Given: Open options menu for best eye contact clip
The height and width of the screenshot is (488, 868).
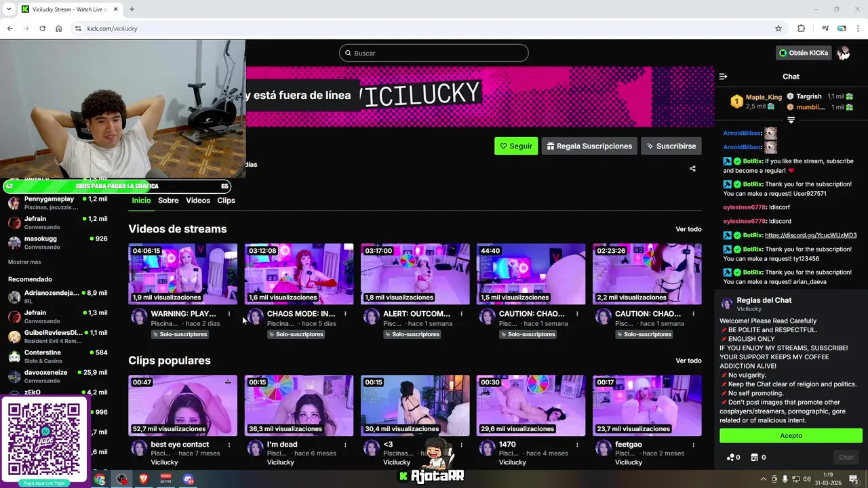Looking at the screenshot, I should [229, 445].
